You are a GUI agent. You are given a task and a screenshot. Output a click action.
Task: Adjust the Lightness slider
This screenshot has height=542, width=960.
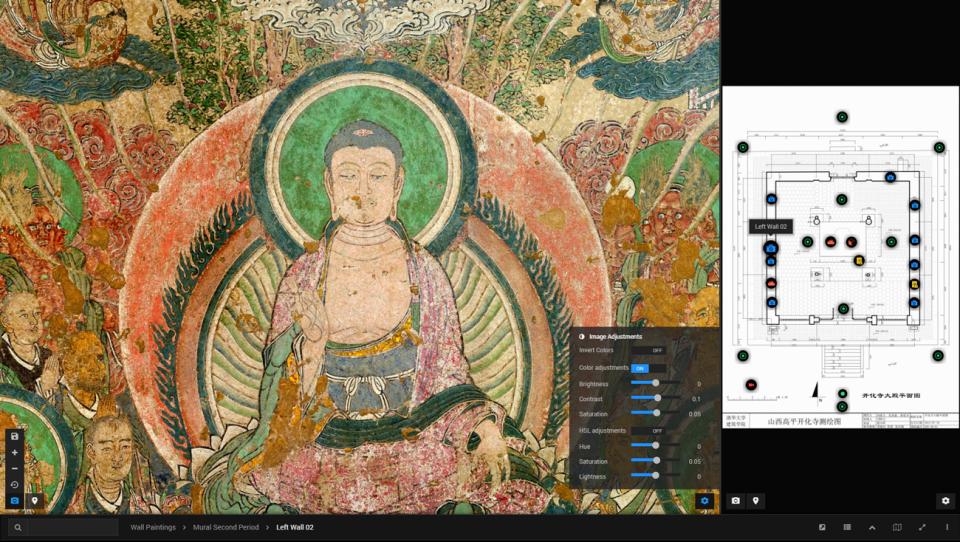click(655, 475)
